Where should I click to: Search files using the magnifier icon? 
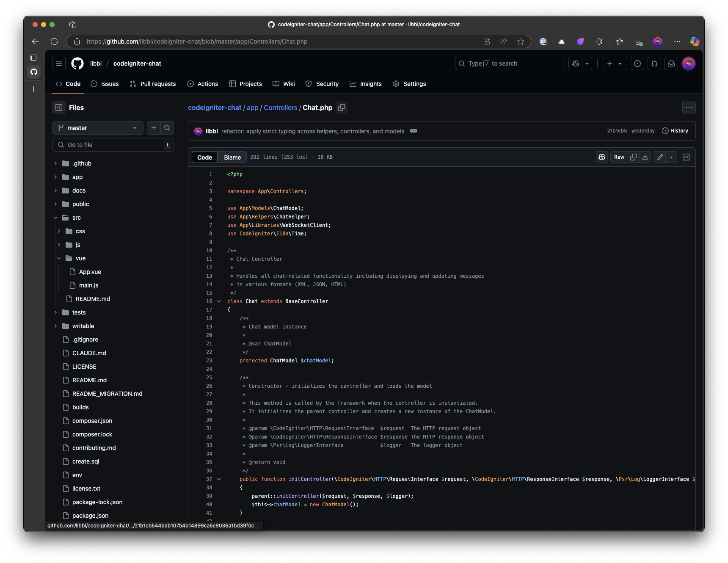pyautogui.click(x=167, y=128)
